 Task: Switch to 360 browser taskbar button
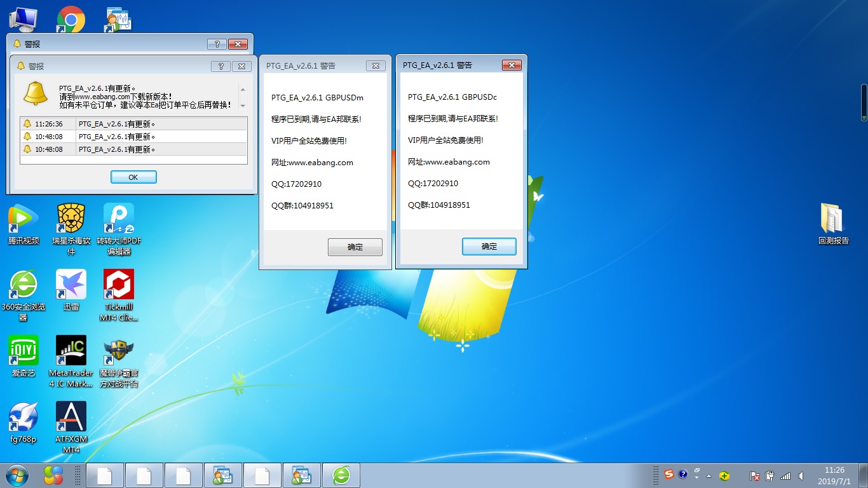pyautogui.click(x=341, y=475)
